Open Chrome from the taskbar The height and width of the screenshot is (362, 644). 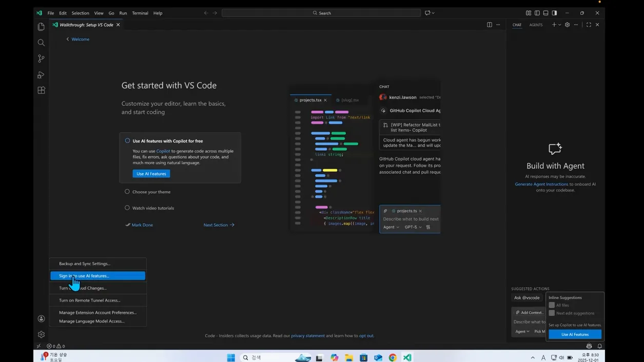(x=393, y=357)
